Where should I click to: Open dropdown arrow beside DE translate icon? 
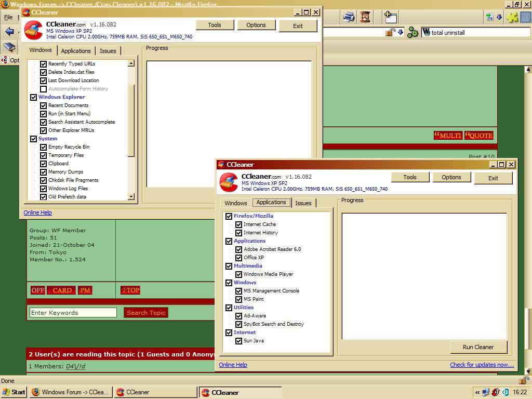tap(499, 17)
